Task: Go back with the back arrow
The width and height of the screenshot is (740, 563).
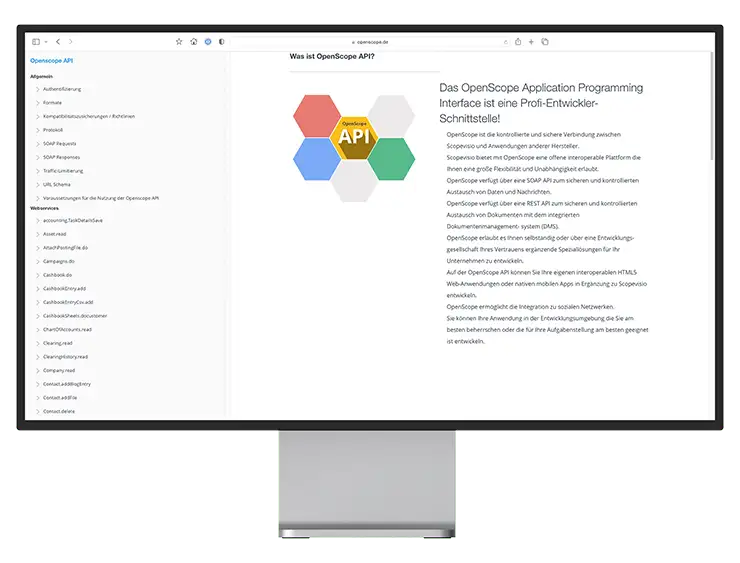Action: (58, 42)
